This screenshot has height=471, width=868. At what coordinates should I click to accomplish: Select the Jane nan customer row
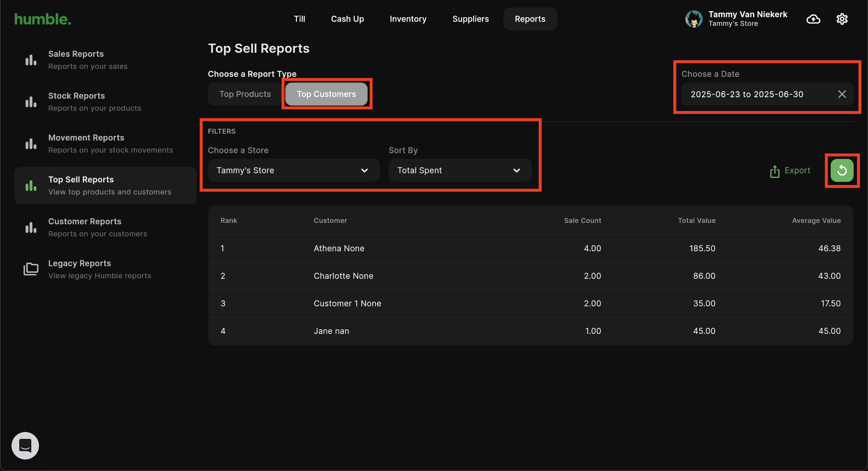pos(530,331)
